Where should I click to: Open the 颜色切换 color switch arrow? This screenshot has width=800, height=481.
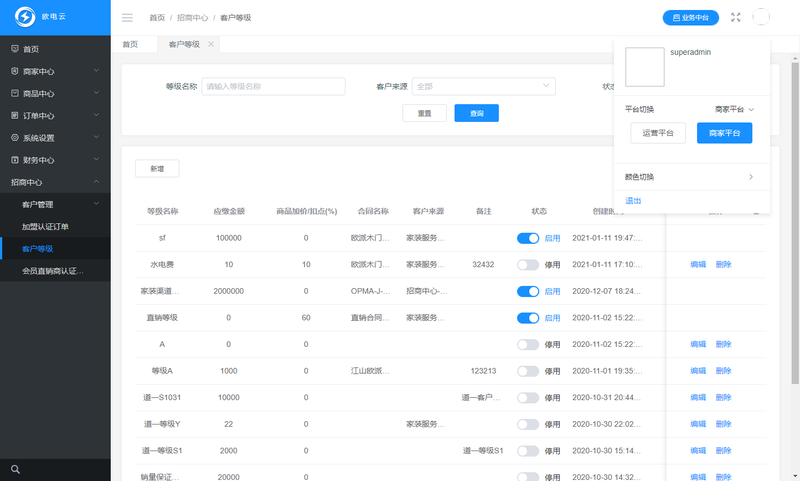coord(751,176)
